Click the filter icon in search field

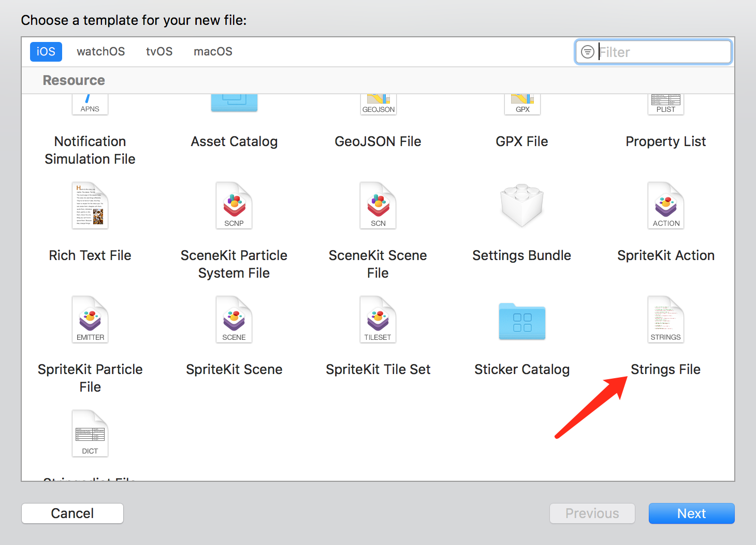pyautogui.click(x=588, y=52)
